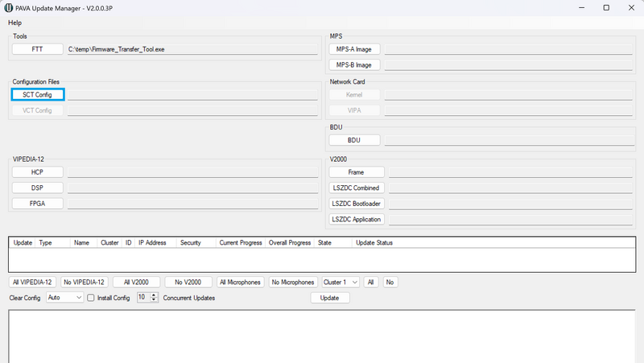The width and height of the screenshot is (644, 363).
Task: Click the MPS-A Image button
Action: tap(354, 49)
